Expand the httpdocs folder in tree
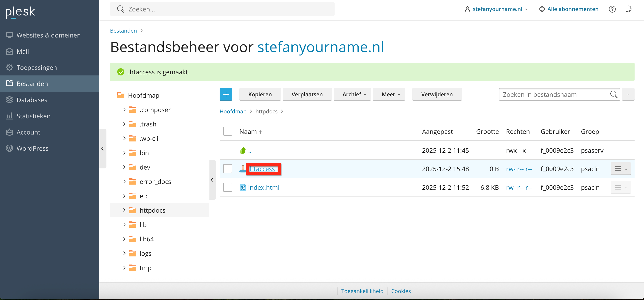The height and width of the screenshot is (300, 644). pyautogui.click(x=124, y=210)
